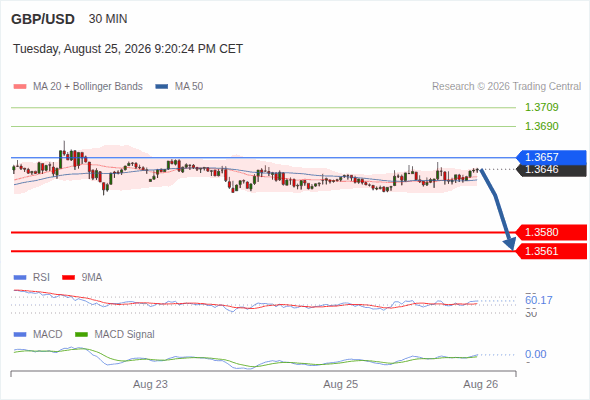Click the Tuesday, August 25, 2026 timestamp
The width and height of the screenshot is (590, 400).
click(x=128, y=49)
